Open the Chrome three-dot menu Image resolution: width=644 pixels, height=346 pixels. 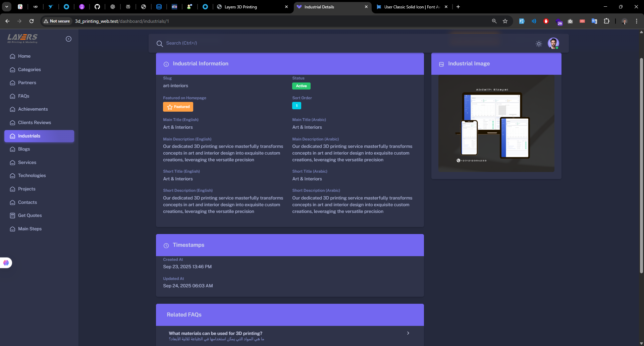click(x=636, y=21)
